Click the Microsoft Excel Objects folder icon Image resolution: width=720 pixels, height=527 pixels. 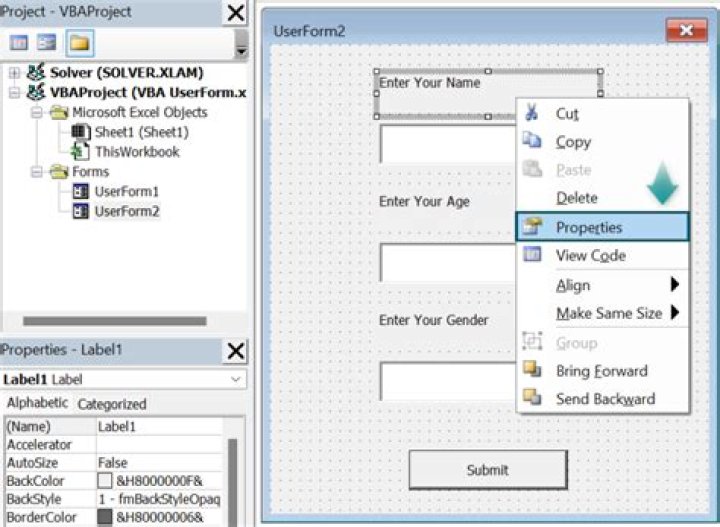pos(59,112)
